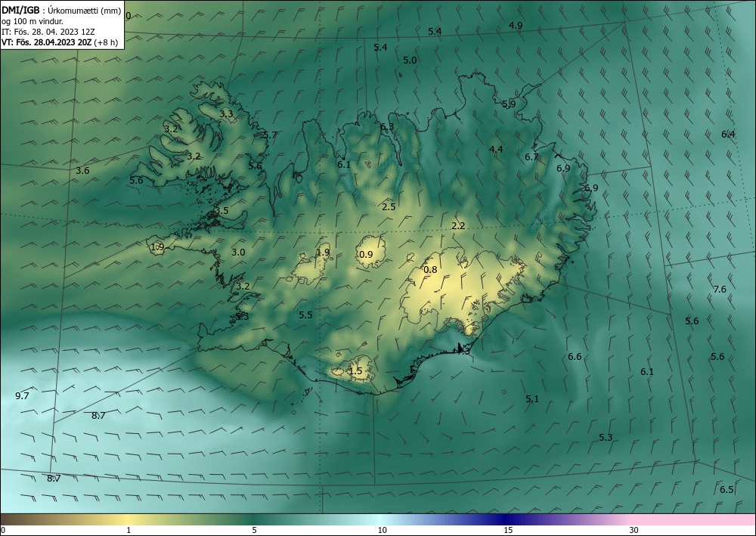Click the 'IT: Fös. 28. 04. 2023 12Z' line

(x=48, y=32)
